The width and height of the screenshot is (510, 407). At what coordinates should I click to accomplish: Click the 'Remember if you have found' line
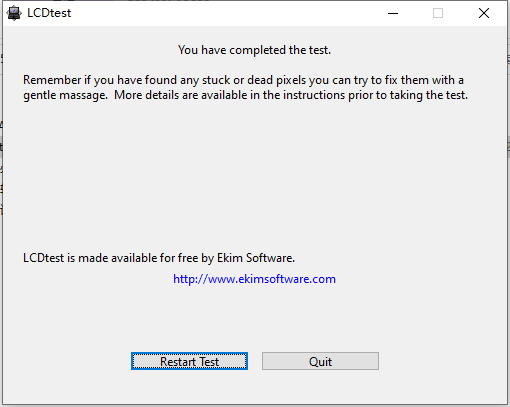pos(243,80)
